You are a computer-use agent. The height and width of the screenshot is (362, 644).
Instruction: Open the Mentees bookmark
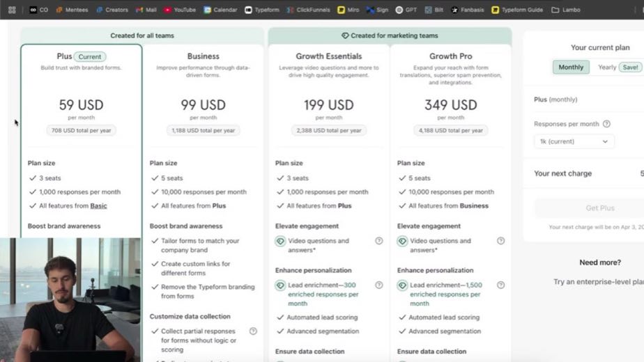(x=72, y=10)
